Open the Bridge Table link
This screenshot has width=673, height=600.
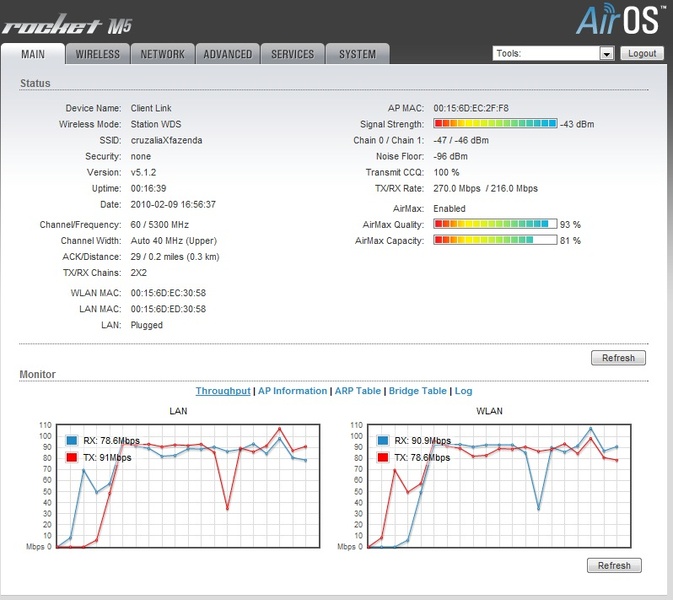[418, 391]
